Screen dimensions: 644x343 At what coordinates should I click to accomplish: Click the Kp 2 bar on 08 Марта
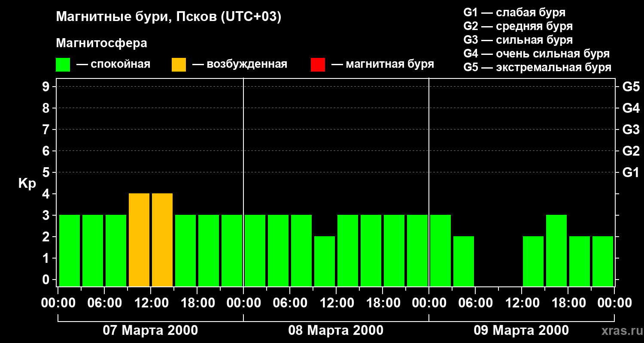[325, 261]
